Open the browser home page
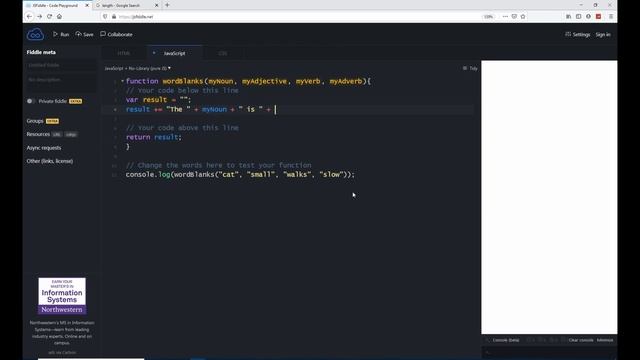640x360 pixels. tap(60, 17)
